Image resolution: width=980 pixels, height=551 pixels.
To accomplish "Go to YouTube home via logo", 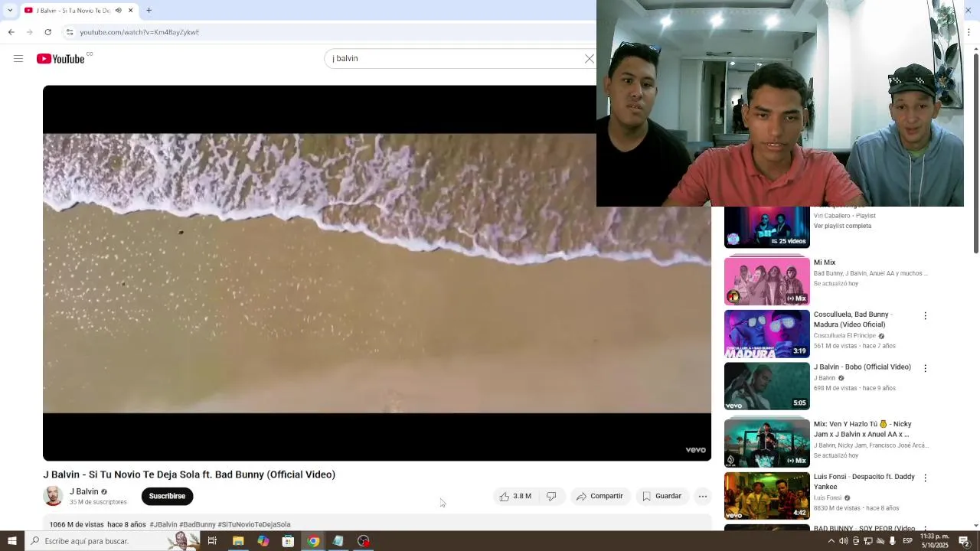I will [60, 59].
